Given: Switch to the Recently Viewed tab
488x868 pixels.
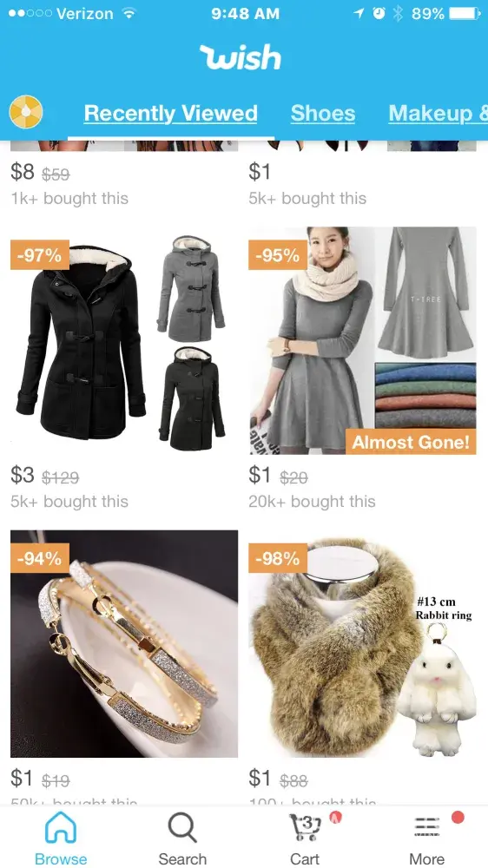Looking at the screenshot, I should pos(170,114).
